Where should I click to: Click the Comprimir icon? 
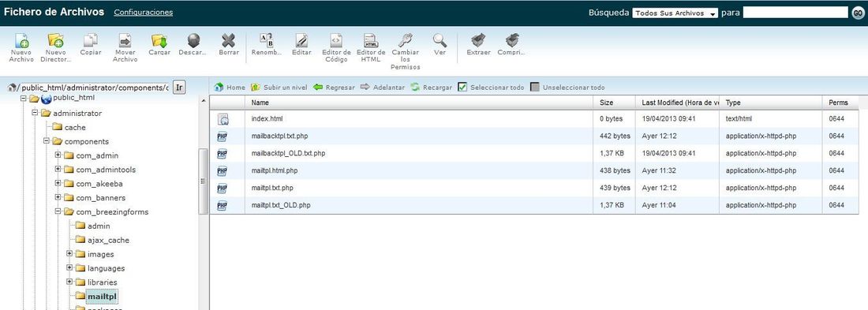[x=512, y=40]
